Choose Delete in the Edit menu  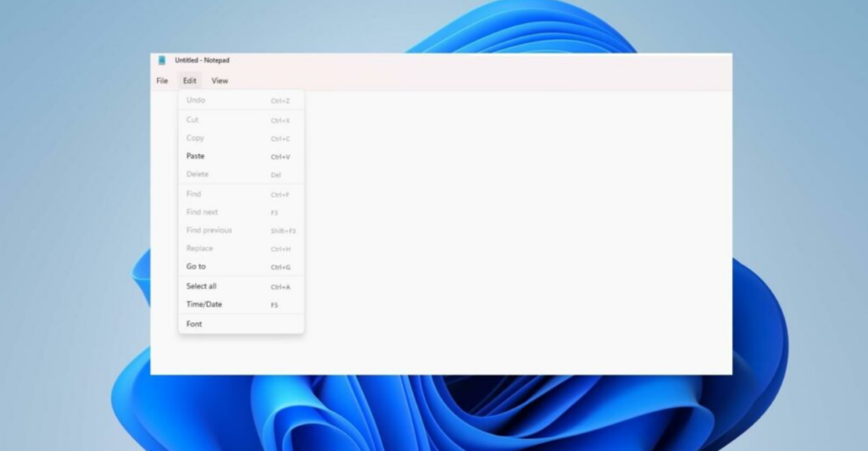[242, 175]
